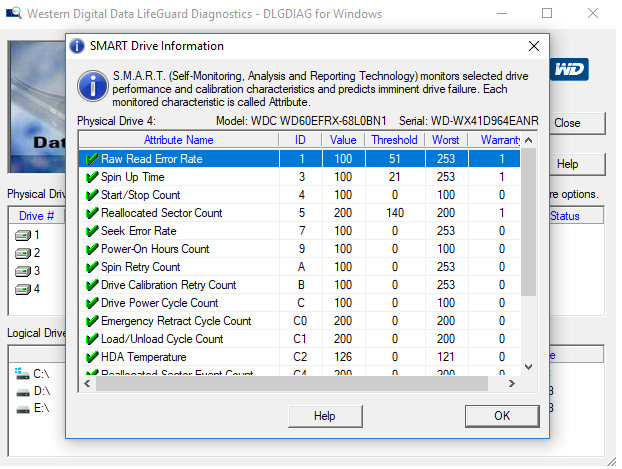Screen dimensions: 622x469
Task: Select the Spin Retry Count row
Action: pos(299,267)
